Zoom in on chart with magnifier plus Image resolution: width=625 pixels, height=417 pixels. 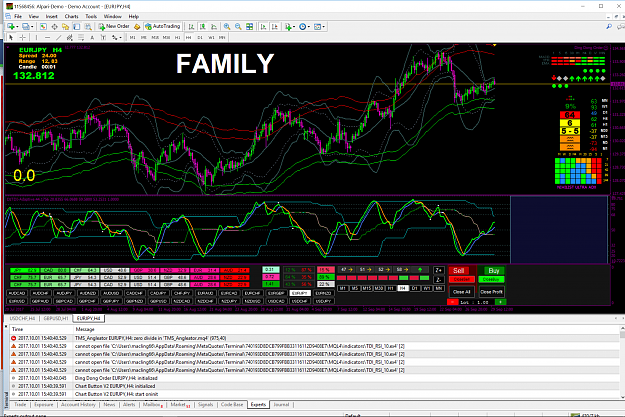point(227,26)
